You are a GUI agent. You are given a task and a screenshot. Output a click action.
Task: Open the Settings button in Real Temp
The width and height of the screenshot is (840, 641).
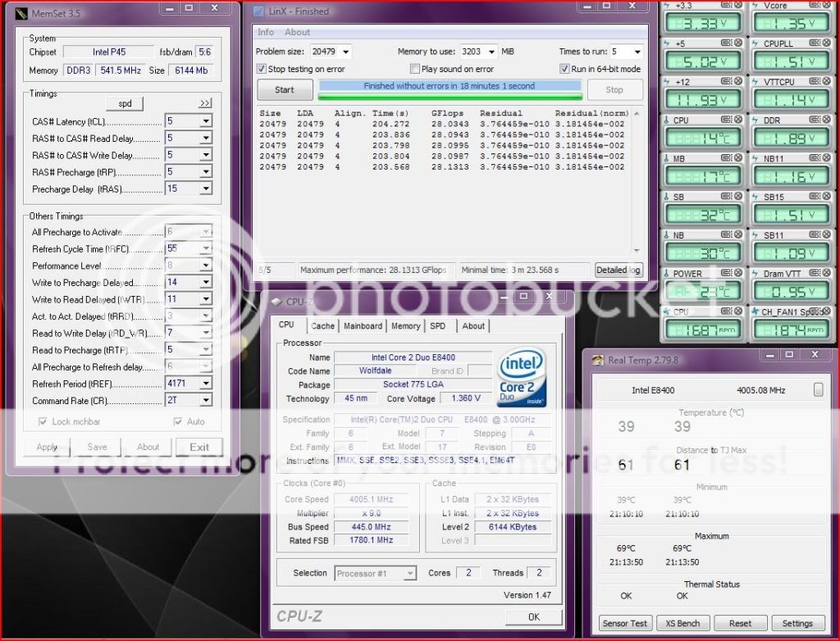pos(797,623)
